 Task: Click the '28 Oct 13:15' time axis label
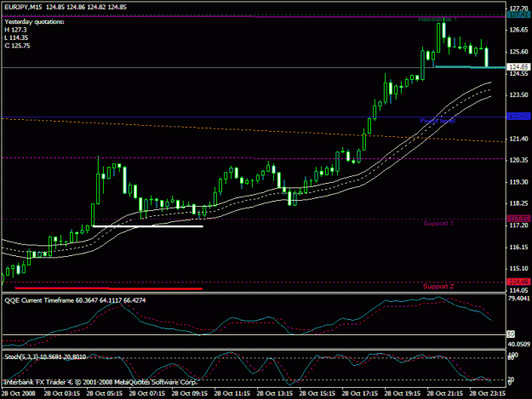pyautogui.click(x=274, y=394)
